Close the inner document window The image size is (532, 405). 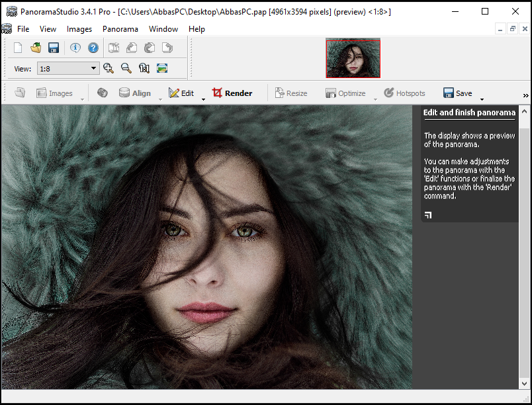(525, 29)
